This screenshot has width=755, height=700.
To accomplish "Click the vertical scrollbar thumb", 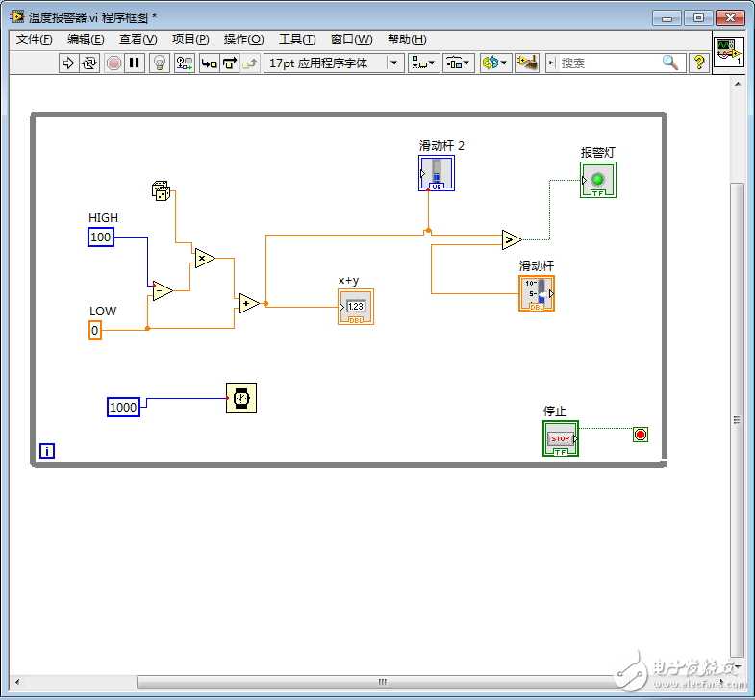I will click(x=737, y=419).
